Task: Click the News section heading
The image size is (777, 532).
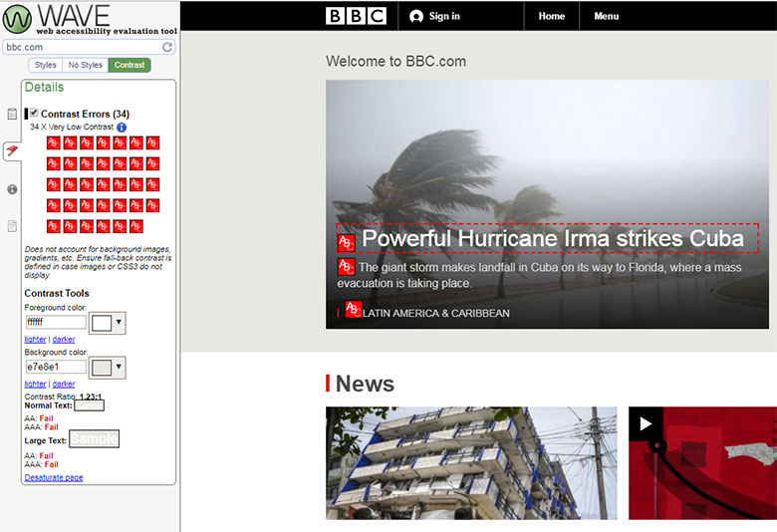Action: [x=365, y=384]
